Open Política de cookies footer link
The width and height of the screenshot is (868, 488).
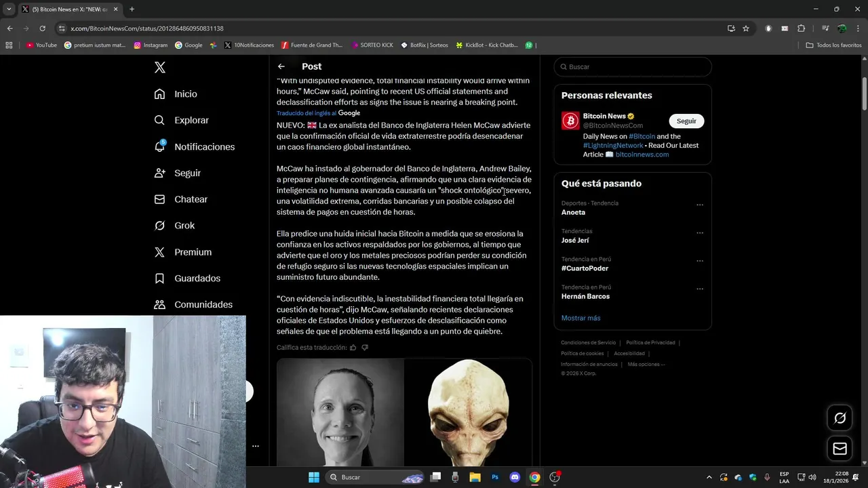(582, 354)
